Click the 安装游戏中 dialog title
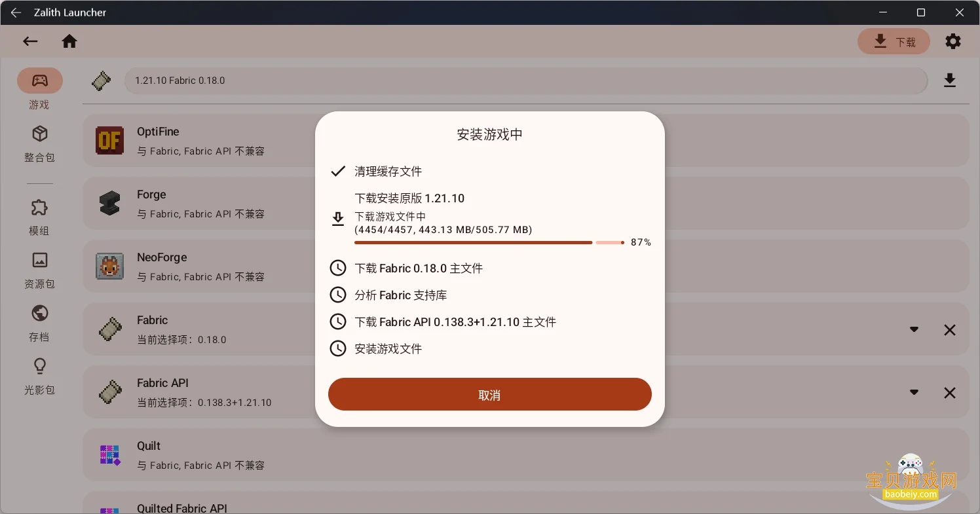 (x=490, y=134)
